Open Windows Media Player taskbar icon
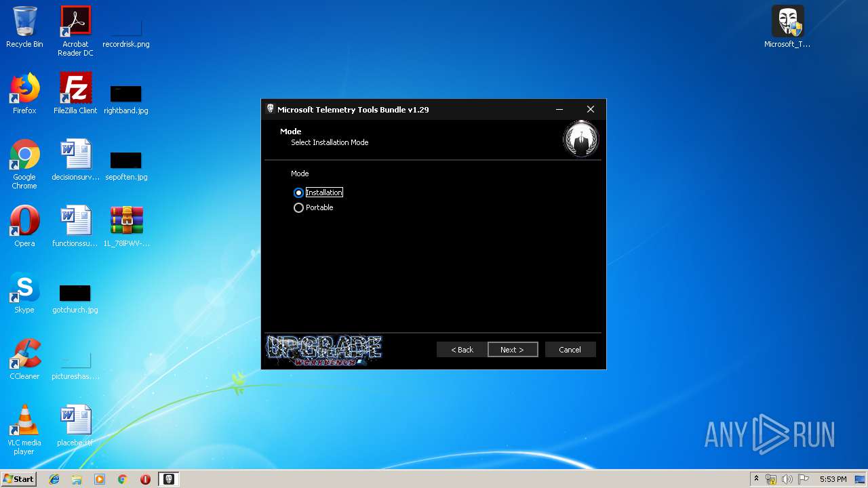 pos(100,479)
